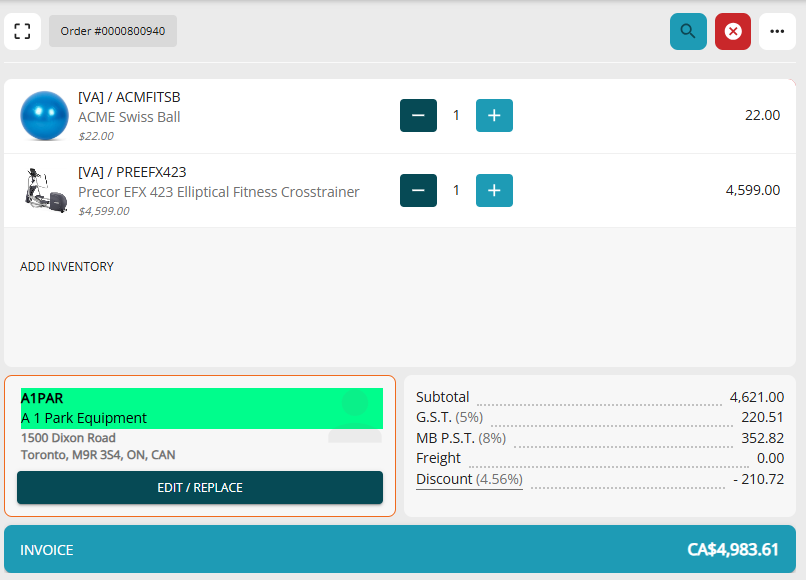
Task: Click the ACME Swiss Ball thumbnail
Action: coord(44,116)
